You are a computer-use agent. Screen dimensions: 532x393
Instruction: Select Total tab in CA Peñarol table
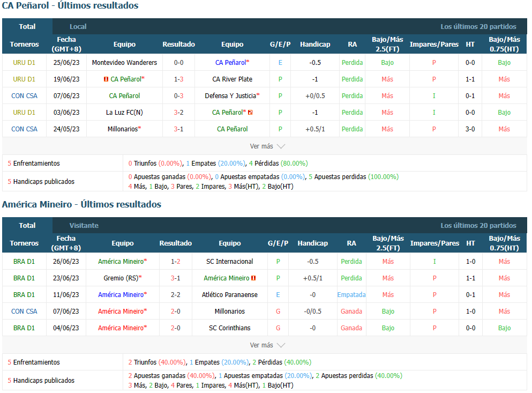pos(27,26)
